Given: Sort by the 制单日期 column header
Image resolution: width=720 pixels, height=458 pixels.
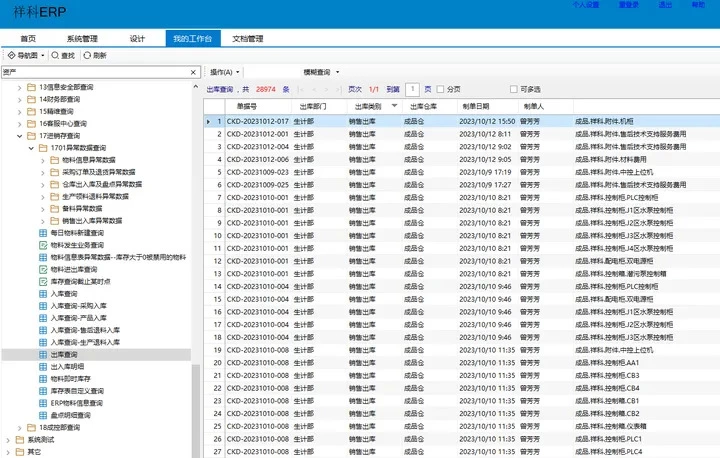Looking at the screenshot, I should point(475,105).
